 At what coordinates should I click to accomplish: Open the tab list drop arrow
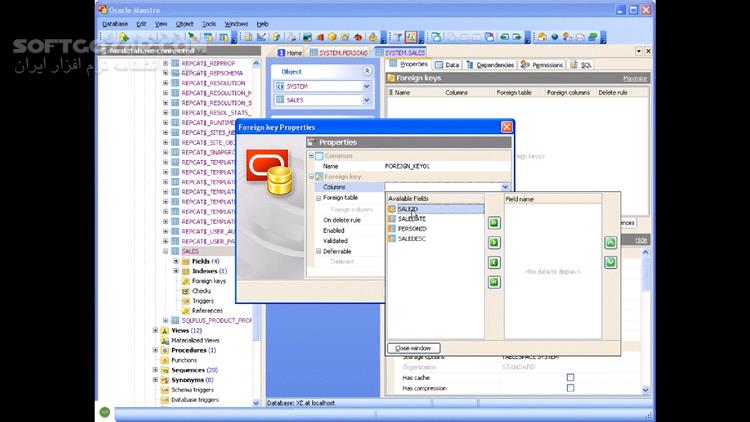click(639, 51)
